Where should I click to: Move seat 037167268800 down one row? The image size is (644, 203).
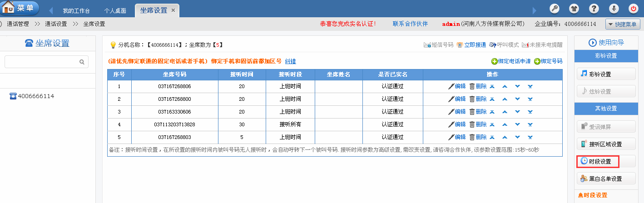click(x=517, y=99)
